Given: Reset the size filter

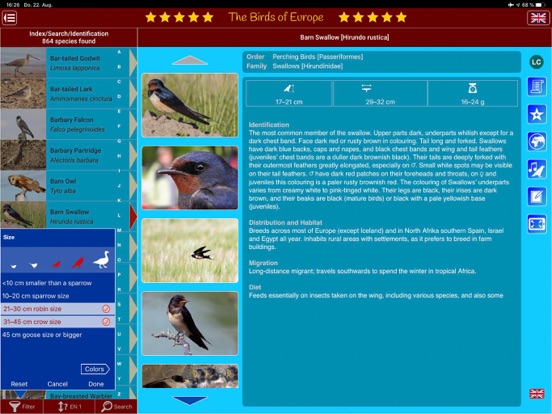Looking at the screenshot, I should coord(19,384).
